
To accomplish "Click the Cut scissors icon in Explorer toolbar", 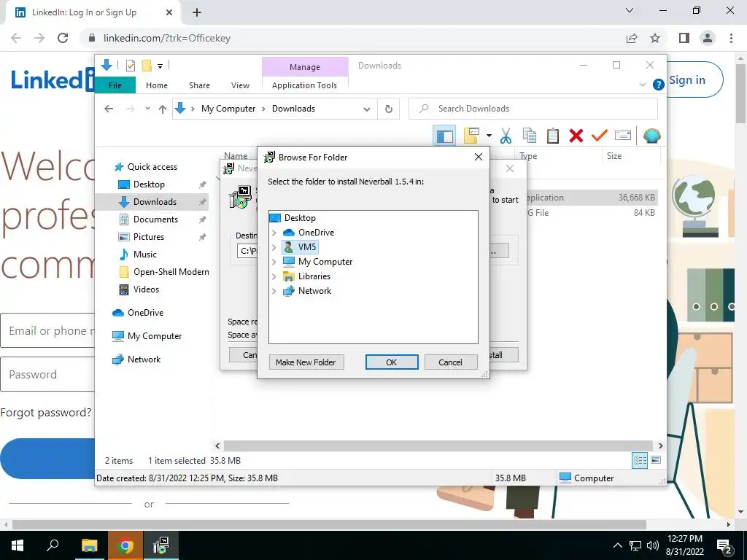I will point(506,136).
